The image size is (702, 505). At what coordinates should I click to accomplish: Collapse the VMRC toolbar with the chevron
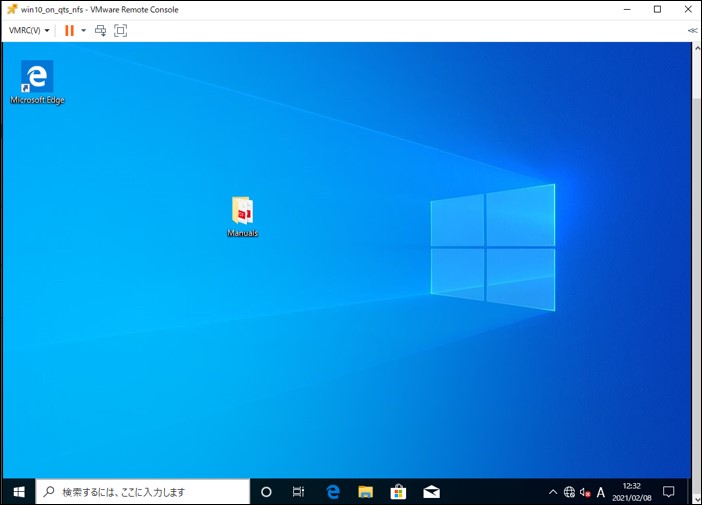coord(692,30)
